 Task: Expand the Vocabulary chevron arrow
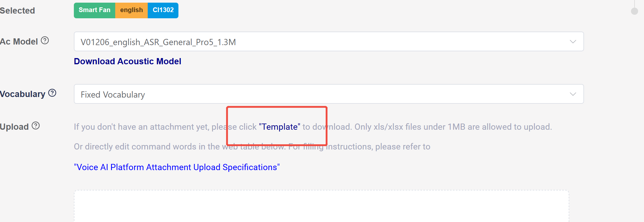(573, 94)
